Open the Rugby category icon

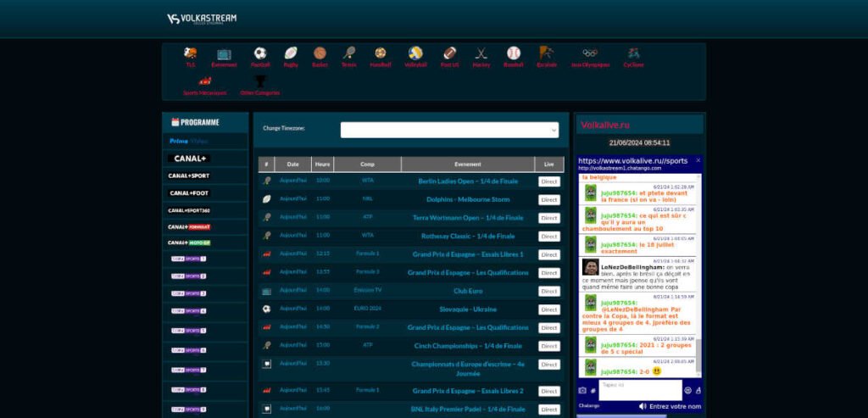click(x=291, y=53)
